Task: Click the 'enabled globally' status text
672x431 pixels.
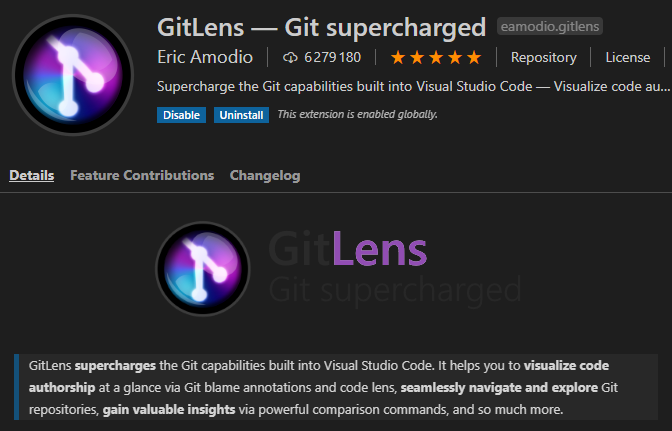Action: [357, 114]
